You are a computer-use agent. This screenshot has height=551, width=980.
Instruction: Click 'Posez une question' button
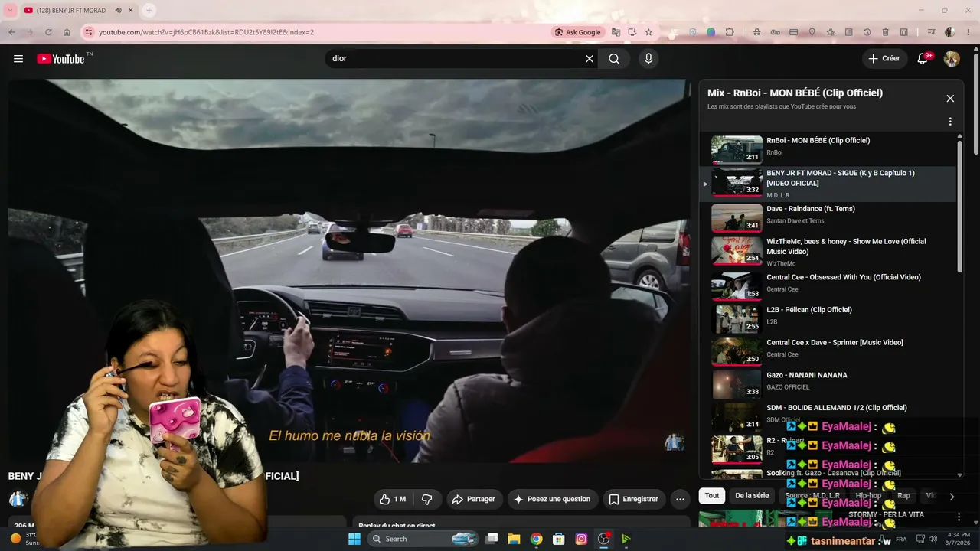click(552, 499)
